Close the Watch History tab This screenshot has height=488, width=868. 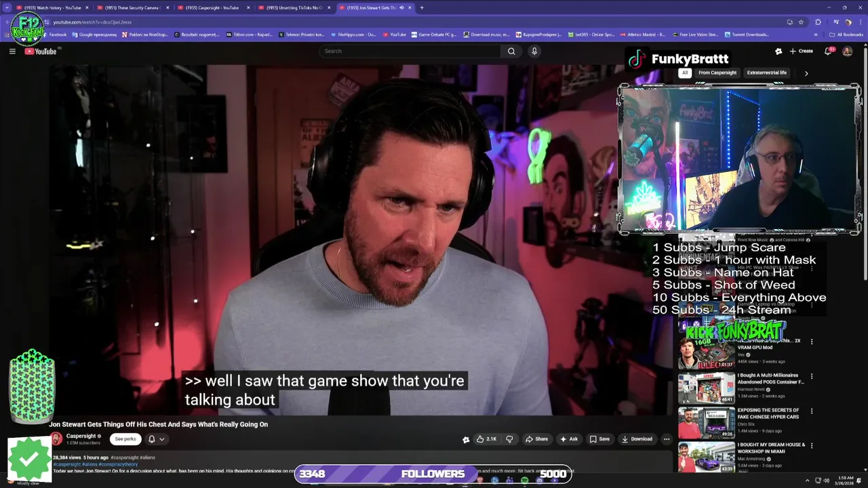coord(86,7)
